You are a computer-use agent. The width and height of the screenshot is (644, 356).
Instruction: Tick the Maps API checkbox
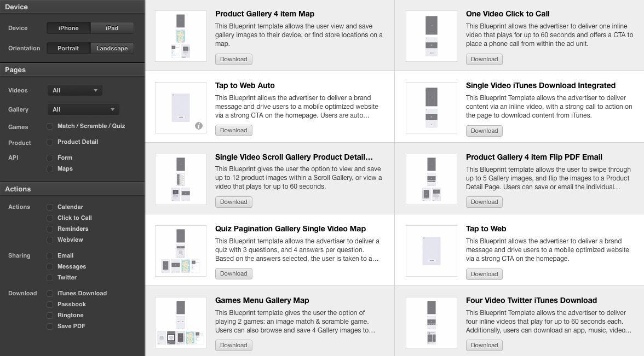(50, 169)
